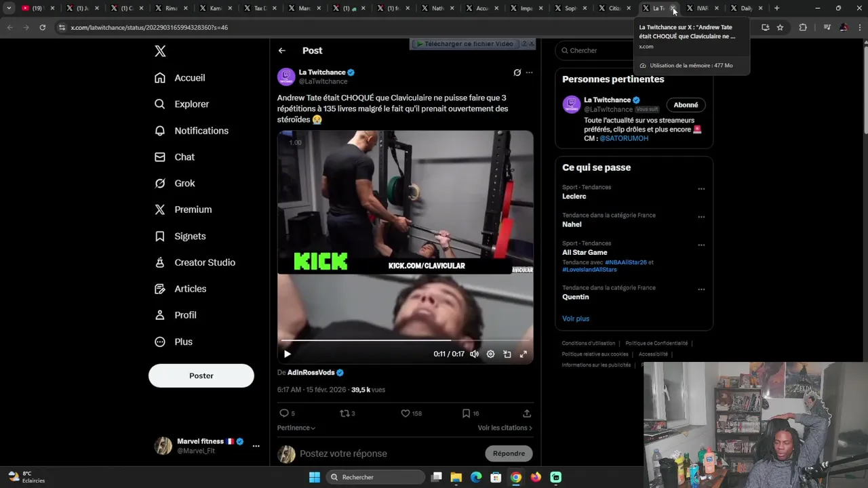Open account switcher dots beside Marvel fitness
This screenshot has height=488, width=868.
256,446
